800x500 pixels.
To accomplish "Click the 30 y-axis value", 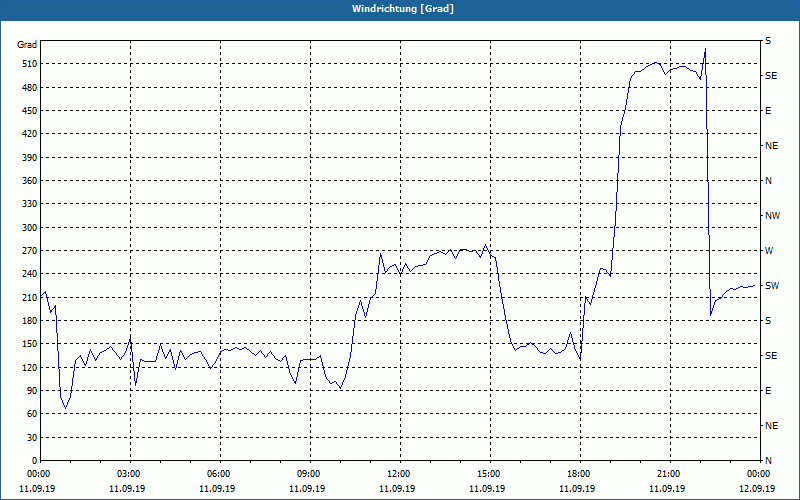I will pos(32,438).
